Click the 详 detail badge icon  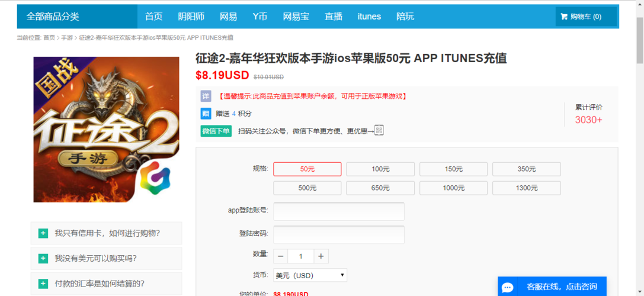pyautogui.click(x=206, y=96)
